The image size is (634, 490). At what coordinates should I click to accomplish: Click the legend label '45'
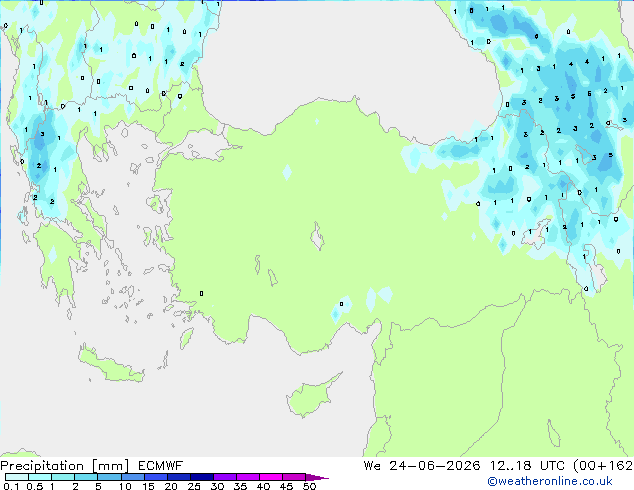click(286, 486)
